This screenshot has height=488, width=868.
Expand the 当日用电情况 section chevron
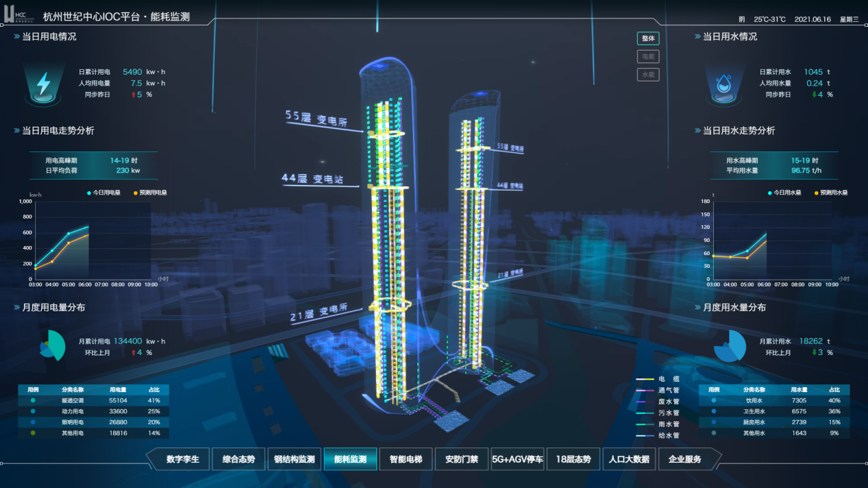[16, 37]
